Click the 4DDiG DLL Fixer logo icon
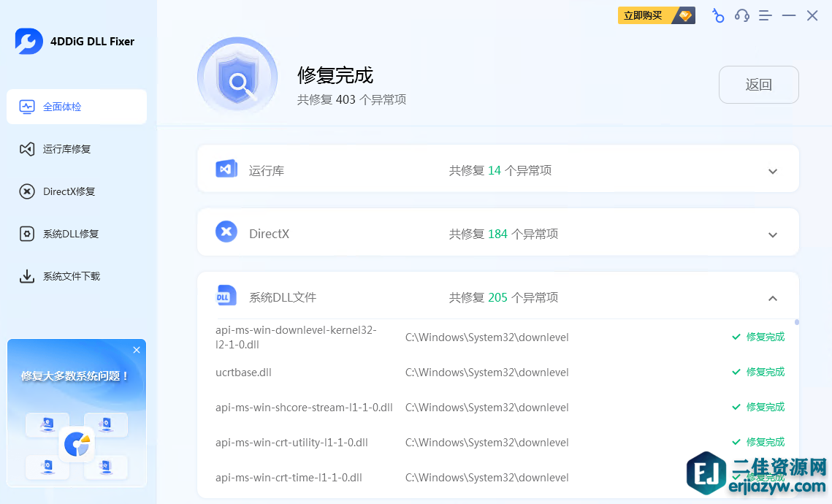This screenshot has width=832, height=504. point(28,42)
